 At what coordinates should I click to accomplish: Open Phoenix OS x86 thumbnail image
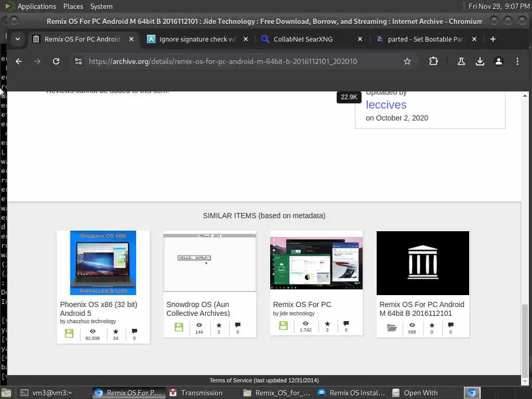point(103,263)
